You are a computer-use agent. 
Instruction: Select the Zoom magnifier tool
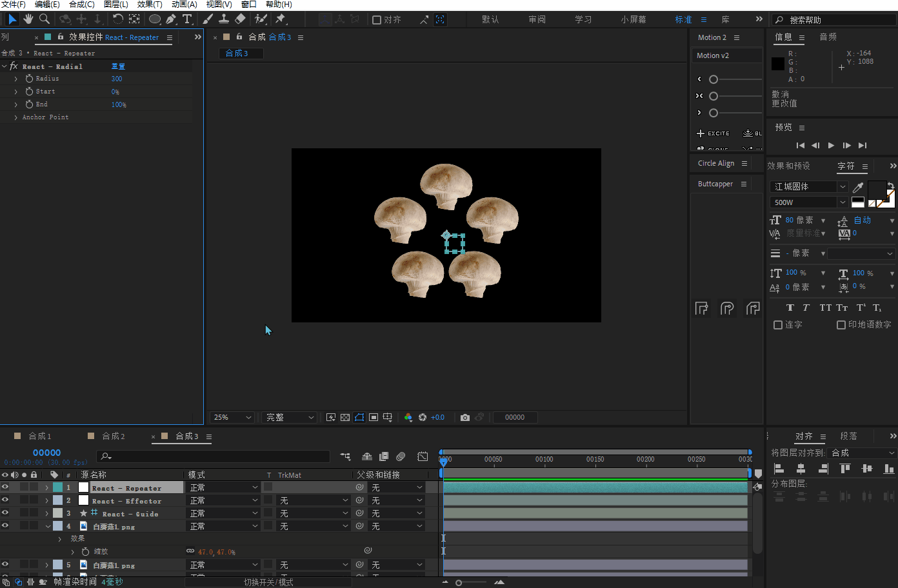tap(45, 19)
